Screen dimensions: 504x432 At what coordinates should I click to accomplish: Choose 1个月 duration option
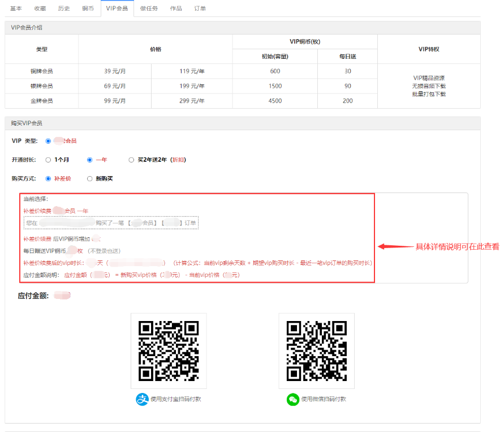[x=48, y=160]
